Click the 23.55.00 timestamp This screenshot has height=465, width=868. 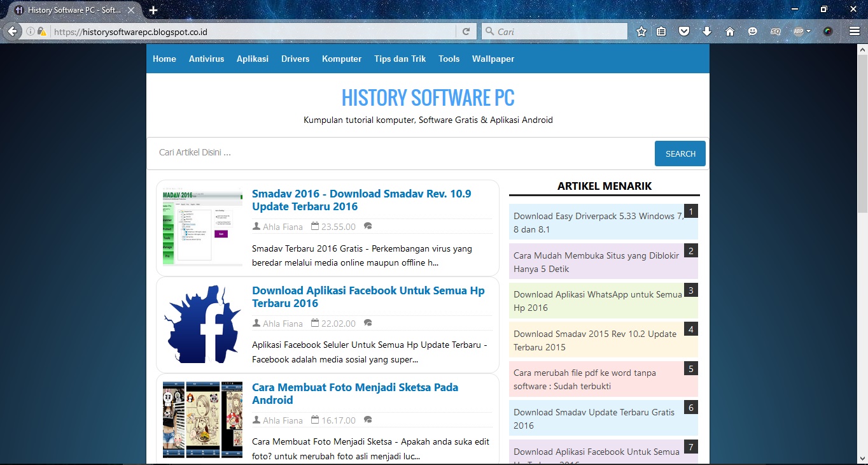[x=339, y=227]
